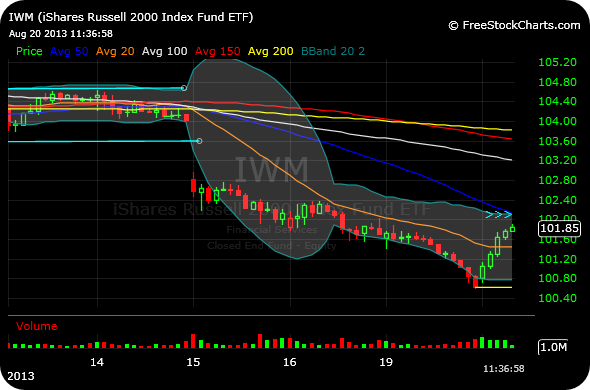
Task: Click the 2013 year label
Action: click(x=21, y=376)
